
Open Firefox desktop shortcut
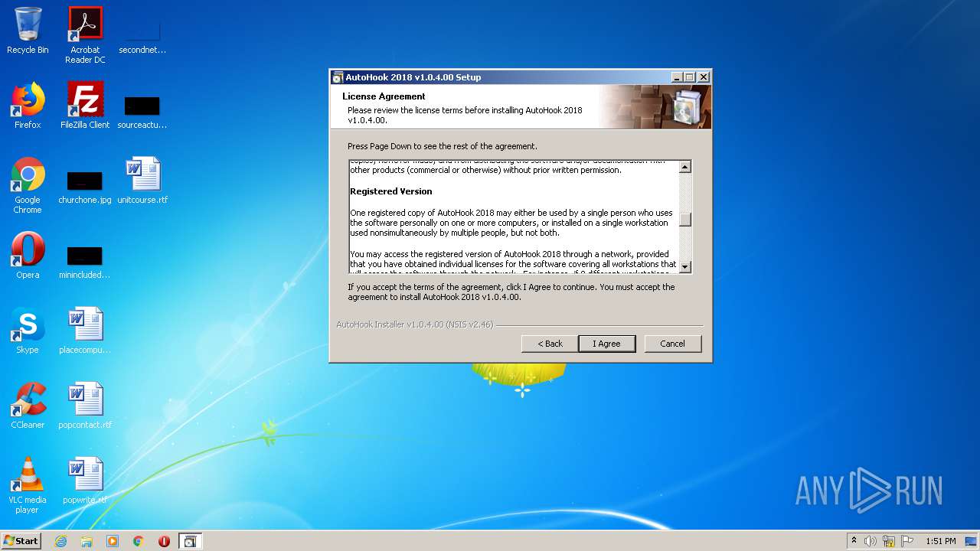pos(28,106)
